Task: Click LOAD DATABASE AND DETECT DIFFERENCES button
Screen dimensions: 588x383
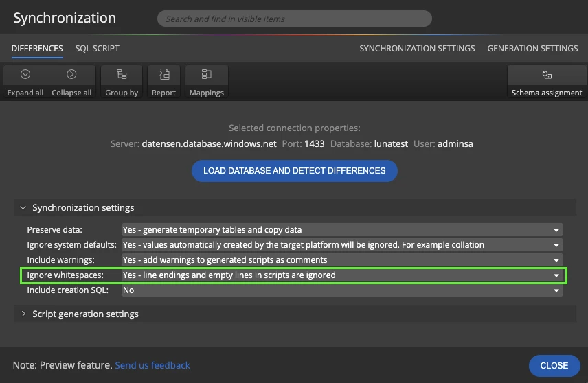Action: click(295, 171)
